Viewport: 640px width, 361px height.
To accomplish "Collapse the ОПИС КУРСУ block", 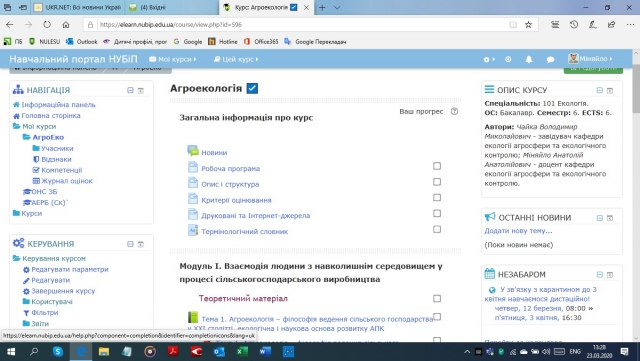I will coord(600,90).
